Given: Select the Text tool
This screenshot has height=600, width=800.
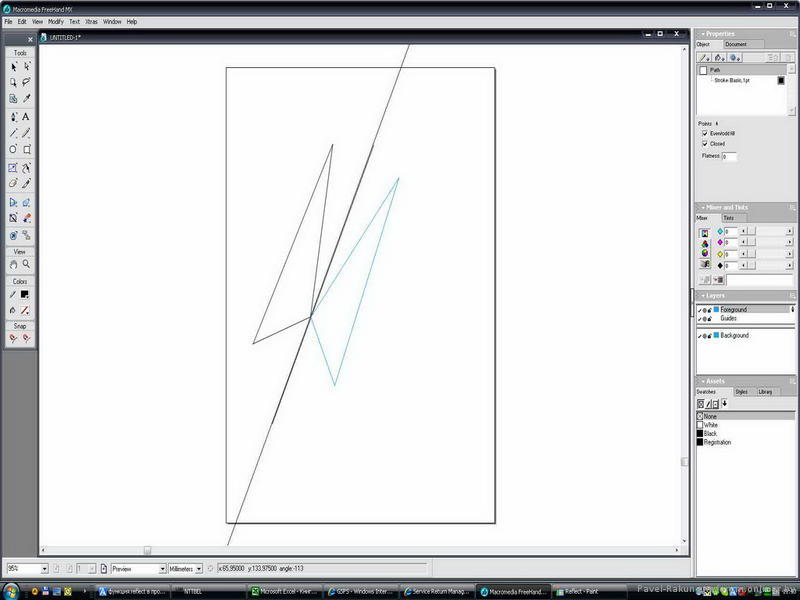Looking at the screenshot, I should pyautogui.click(x=26, y=117).
